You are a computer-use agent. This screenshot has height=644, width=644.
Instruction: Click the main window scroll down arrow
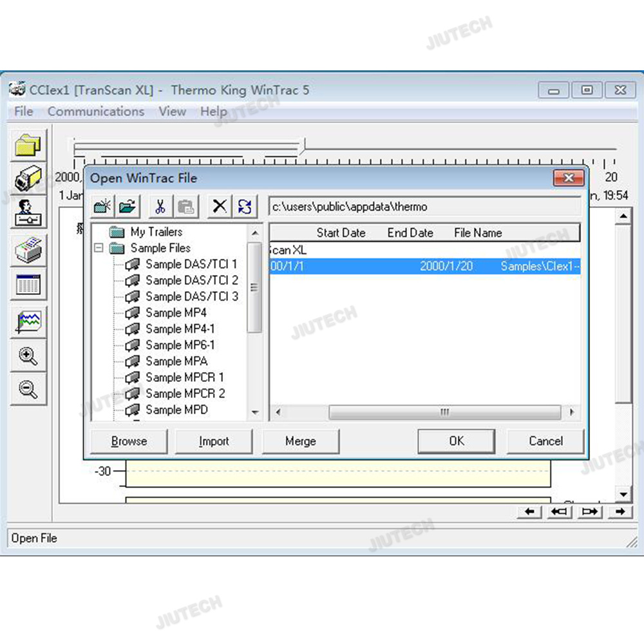[623, 494]
